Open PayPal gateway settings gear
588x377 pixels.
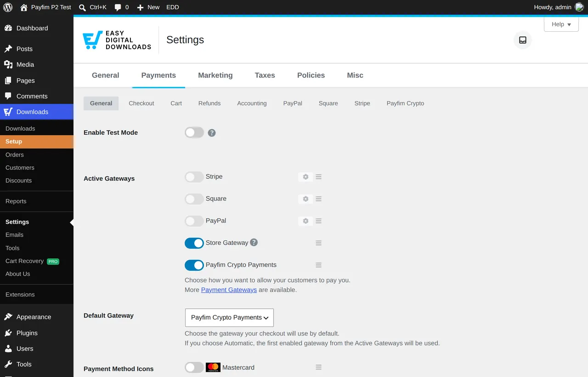click(305, 221)
